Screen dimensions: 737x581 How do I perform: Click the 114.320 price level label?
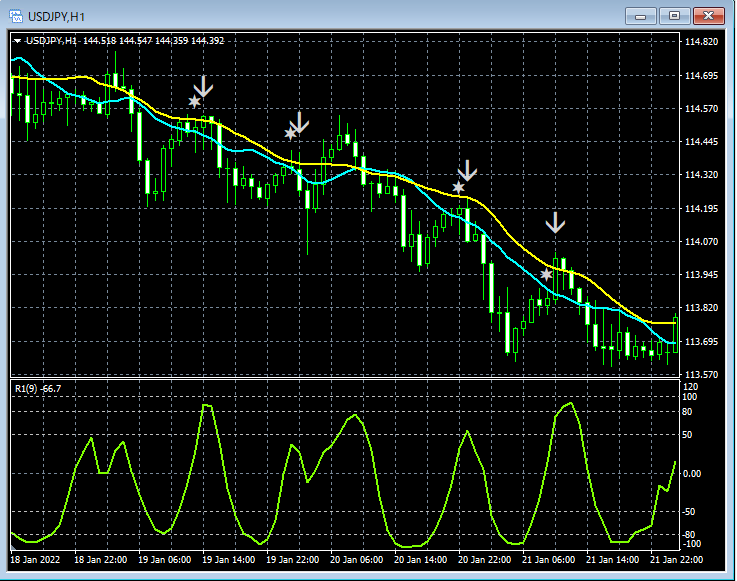[x=701, y=175]
